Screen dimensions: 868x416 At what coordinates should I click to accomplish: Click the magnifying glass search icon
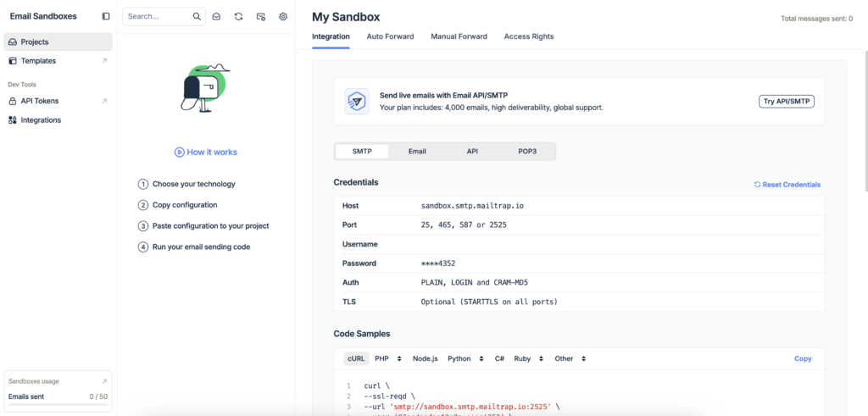[x=197, y=17]
